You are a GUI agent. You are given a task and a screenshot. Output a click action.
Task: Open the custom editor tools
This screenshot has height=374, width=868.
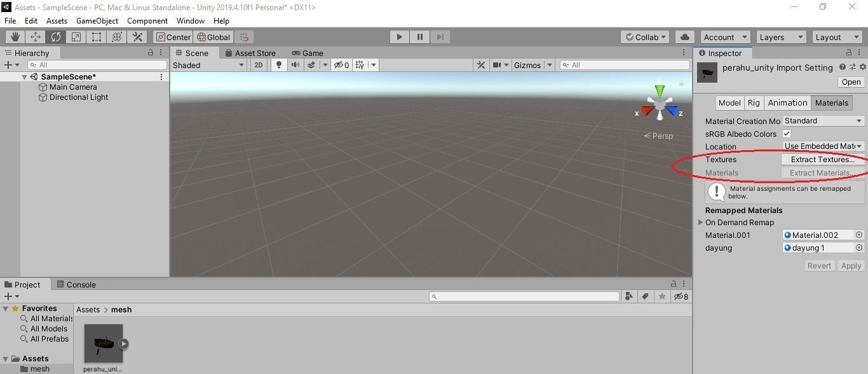click(137, 37)
